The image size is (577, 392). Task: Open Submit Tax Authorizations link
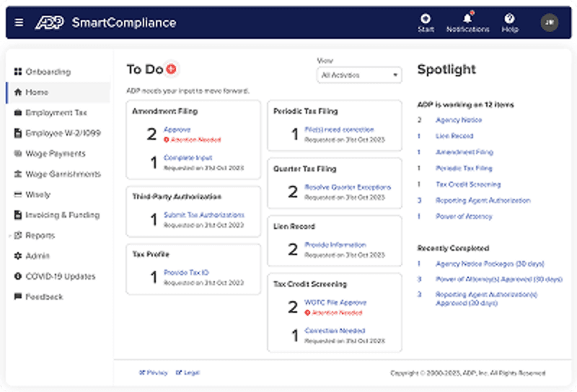[x=204, y=215]
